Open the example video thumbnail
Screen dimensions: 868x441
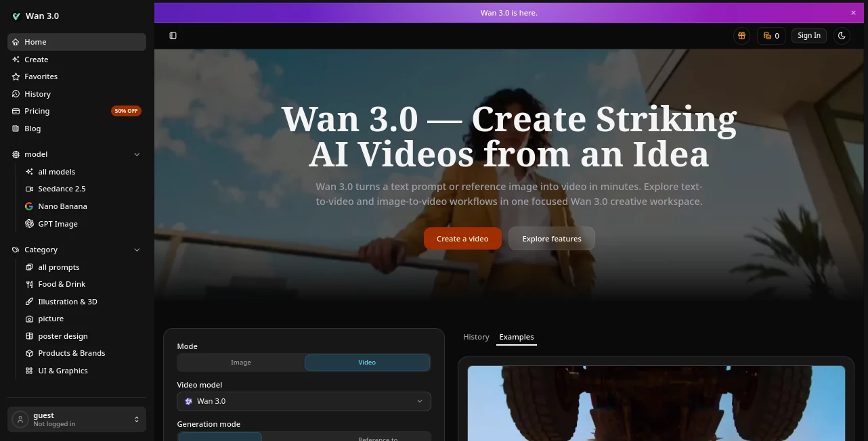point(656,403)
